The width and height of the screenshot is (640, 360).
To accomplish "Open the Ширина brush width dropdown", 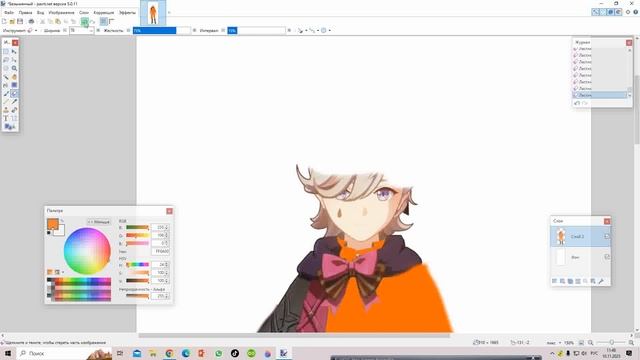I will (91, 31).
